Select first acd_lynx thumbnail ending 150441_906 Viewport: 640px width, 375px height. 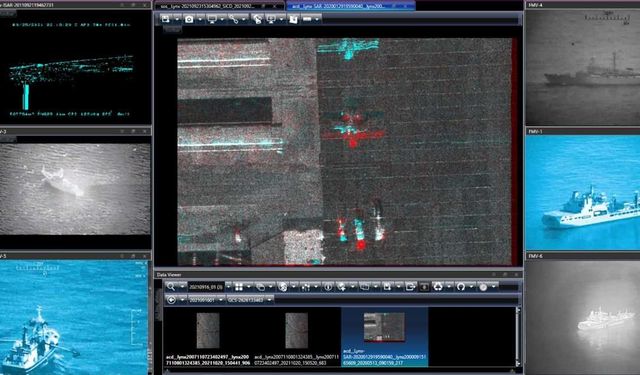tap(208, 337)
